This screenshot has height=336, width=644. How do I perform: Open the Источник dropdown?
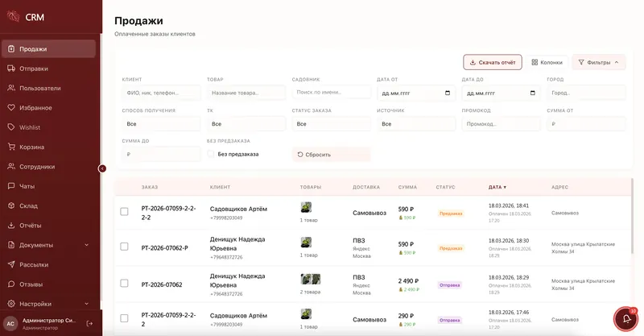click(416, 124)
